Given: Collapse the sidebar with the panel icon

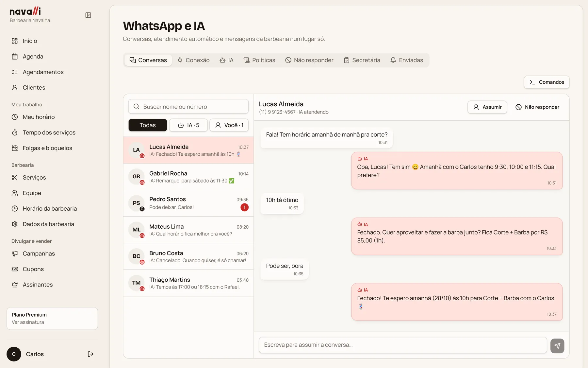Looking at the screenshot, I should coord(88,15).
